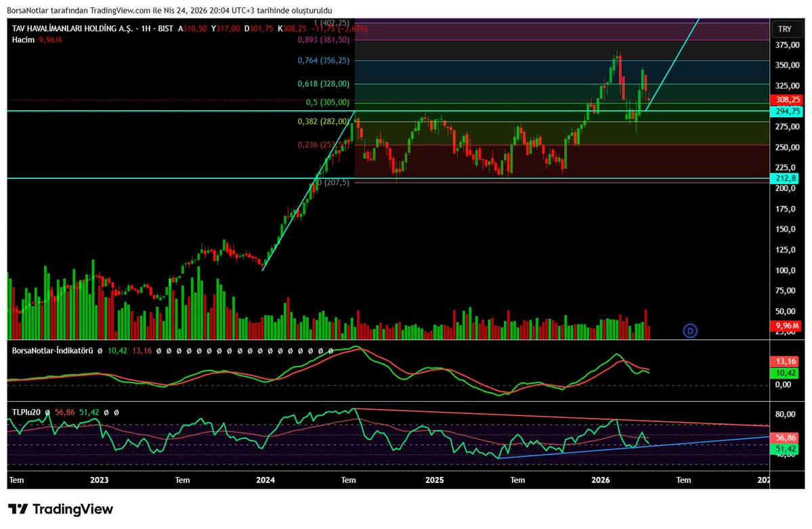Click the 75,00 price axis label
Screen dimensions: 812x529
click(x=785, y=291)
